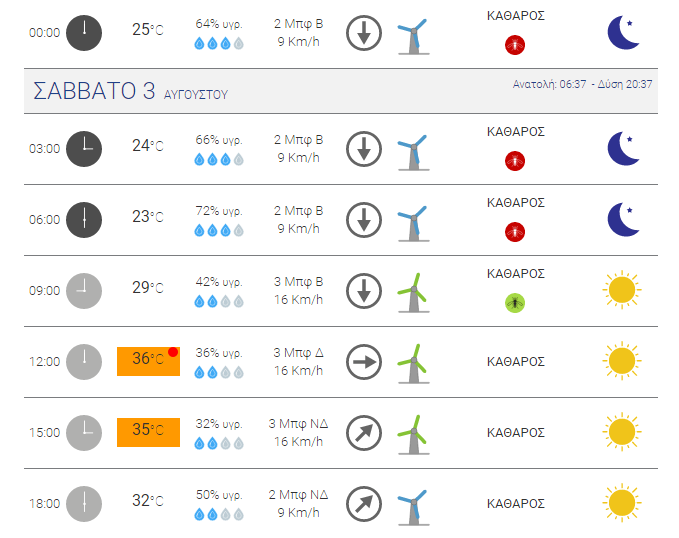This screenshot has width=679, height=538.
Task: Click the down wind arrow at 06:00
Action: [x=364, y=220]
